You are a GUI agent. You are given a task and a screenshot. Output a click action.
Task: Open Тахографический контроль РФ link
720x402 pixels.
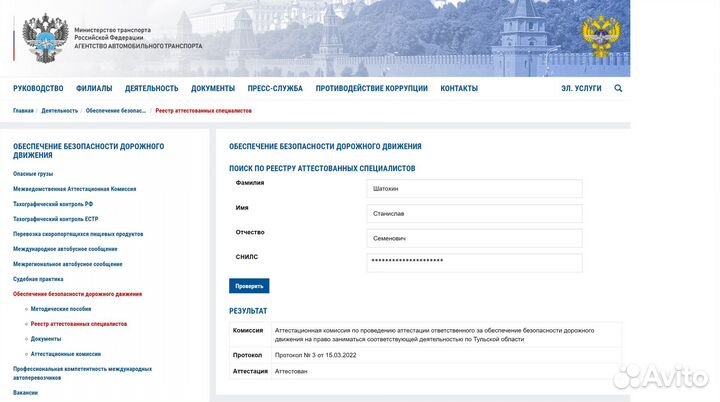(53, 204)
